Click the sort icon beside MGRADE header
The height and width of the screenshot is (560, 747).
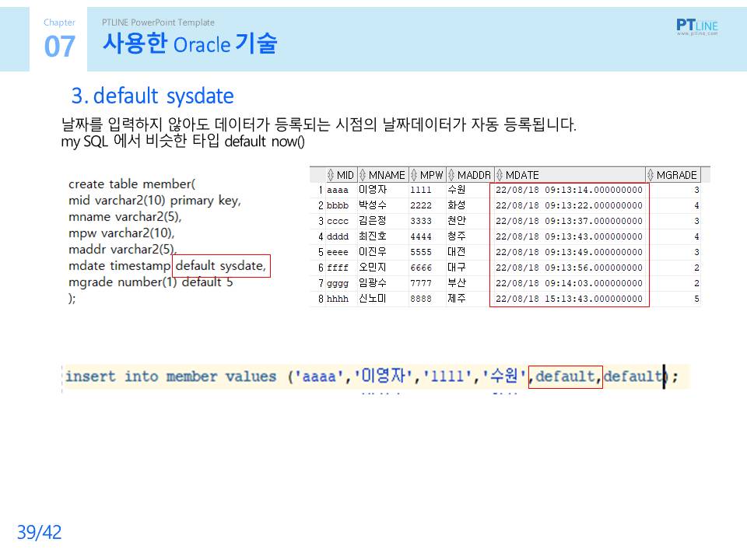(x=651, y=175)
